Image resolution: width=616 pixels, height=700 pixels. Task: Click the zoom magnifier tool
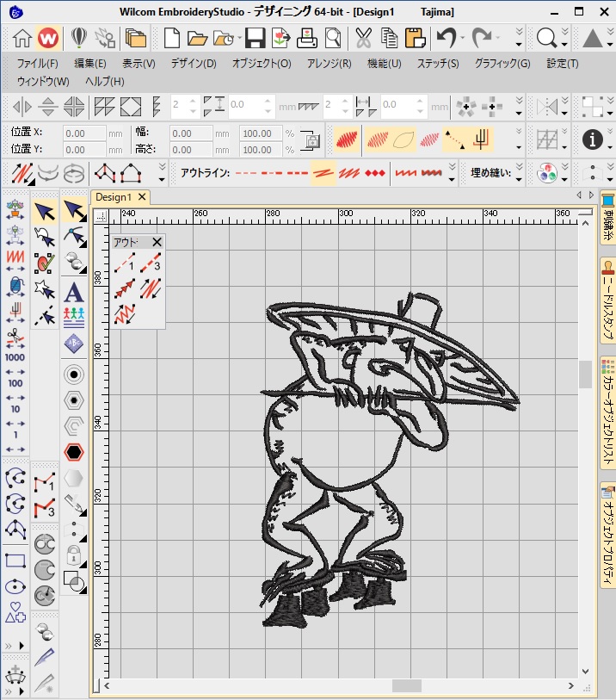[546, 39]
